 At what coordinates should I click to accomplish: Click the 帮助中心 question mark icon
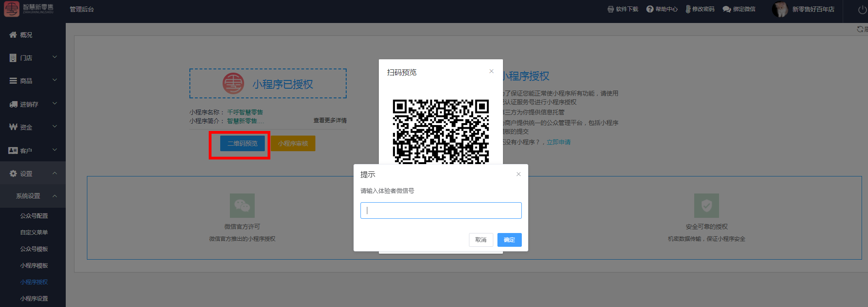tap(650, 9)
